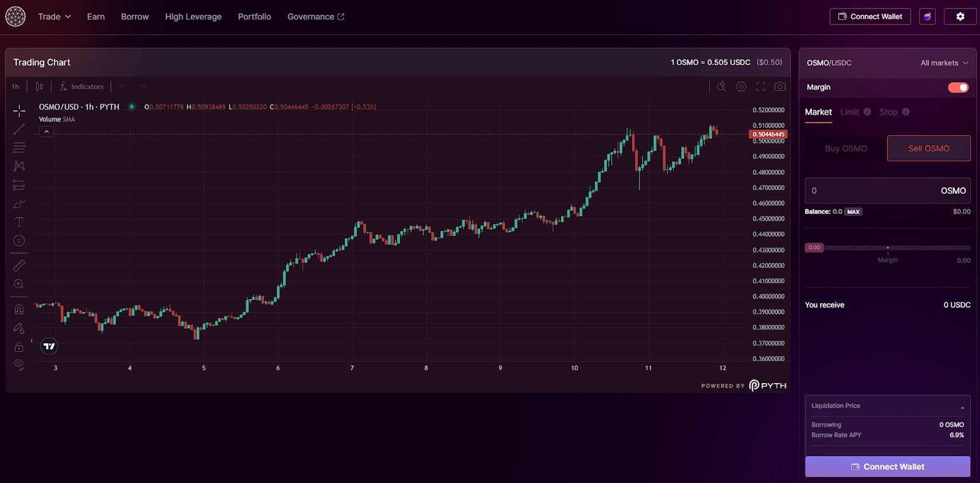Select the ruler measure tool
This screenshot has width=980, height=483.
coord(19,265)
